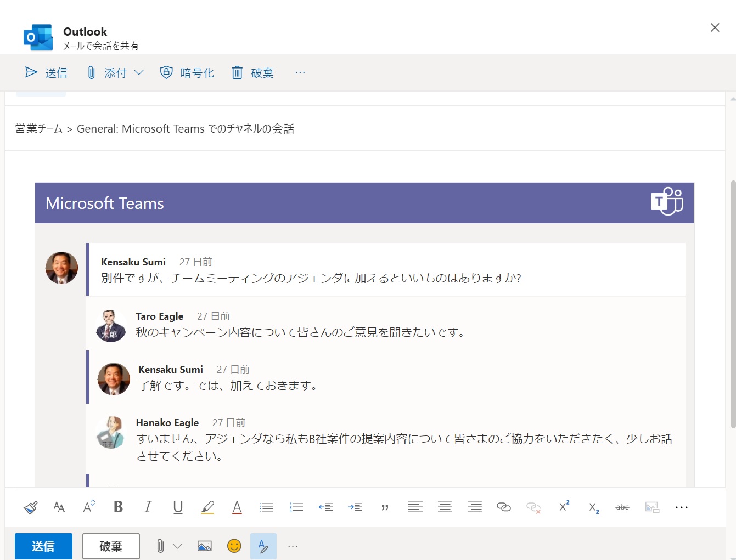Click the subject line field
Image resolution: width=736 pixels, height=560 pixels.
tap(365, 129)
